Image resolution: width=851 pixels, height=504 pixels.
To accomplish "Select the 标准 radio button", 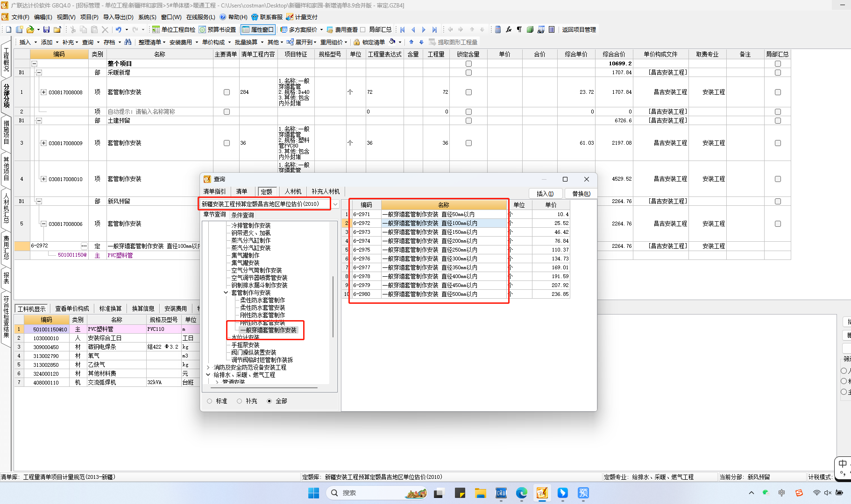I will pyautogui.click(x=209, y=401).
